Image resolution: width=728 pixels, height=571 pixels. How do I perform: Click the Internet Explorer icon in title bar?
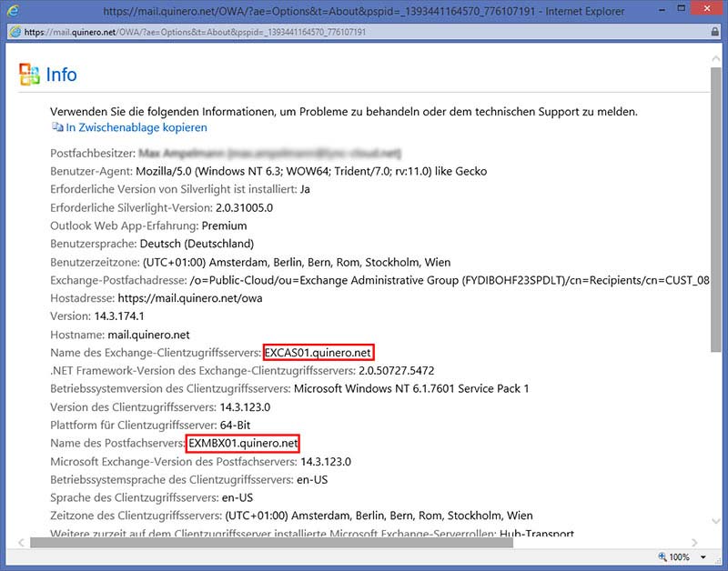(13, 11)
